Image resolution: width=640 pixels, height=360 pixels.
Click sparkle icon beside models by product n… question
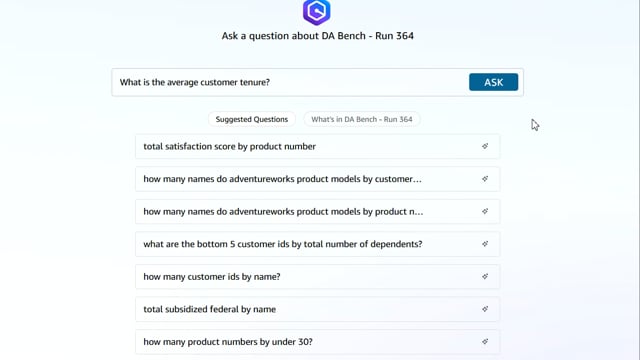(485, 211)
